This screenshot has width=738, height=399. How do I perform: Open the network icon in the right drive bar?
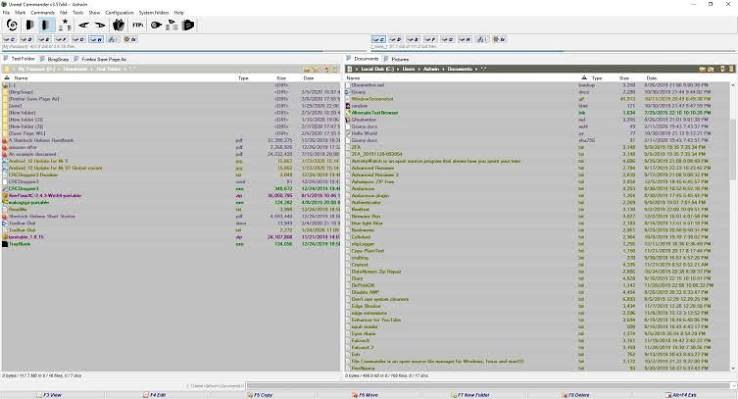(x=481, y=40)
